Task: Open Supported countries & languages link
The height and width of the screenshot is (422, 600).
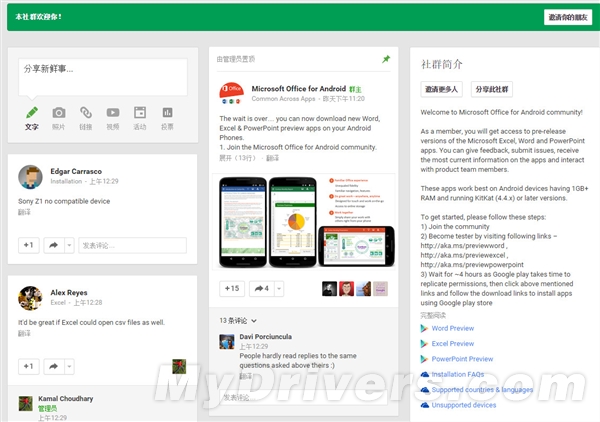Action: click(x=482, y=389)
